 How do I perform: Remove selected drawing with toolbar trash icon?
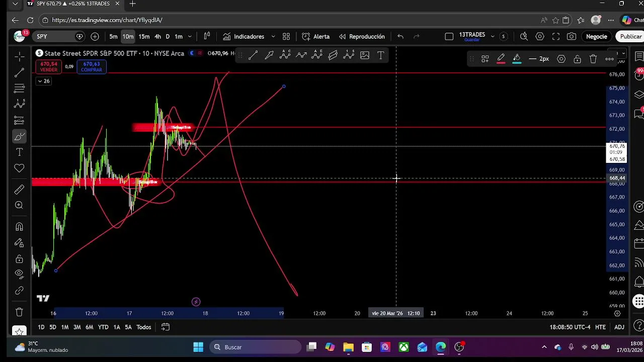(x=593, y=59)
